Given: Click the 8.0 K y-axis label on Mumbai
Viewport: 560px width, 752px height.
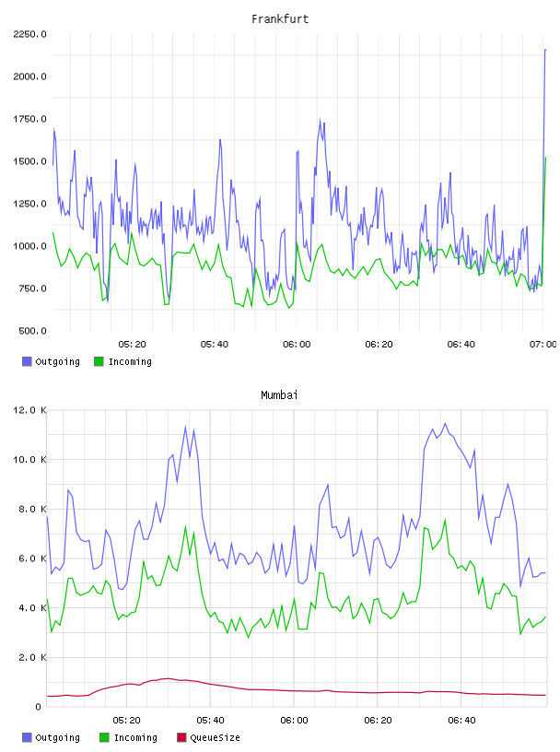Looking at the screenshot, I should coord(32,509).
